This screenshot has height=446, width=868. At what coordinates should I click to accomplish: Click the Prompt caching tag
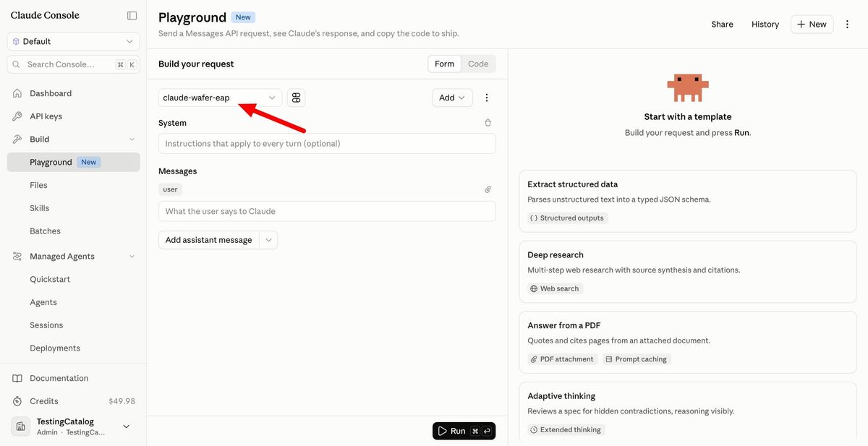[x=637, y=359]
